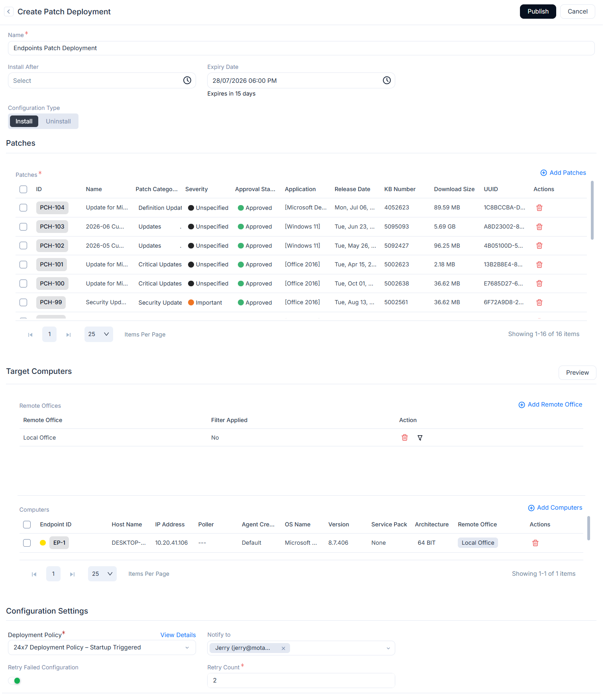Delete patch PCH-99 with trash icon
This screenshot has width=608, height=700.
click(x=539, y=303)
